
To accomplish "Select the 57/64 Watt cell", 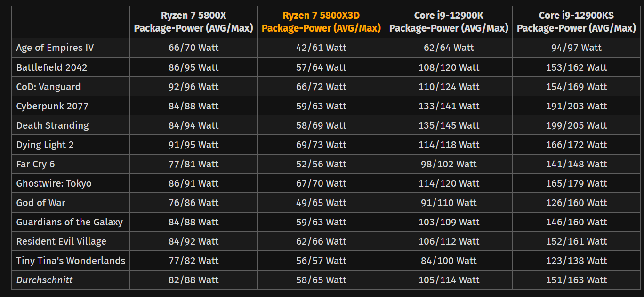I will click(x=321, y=67).
